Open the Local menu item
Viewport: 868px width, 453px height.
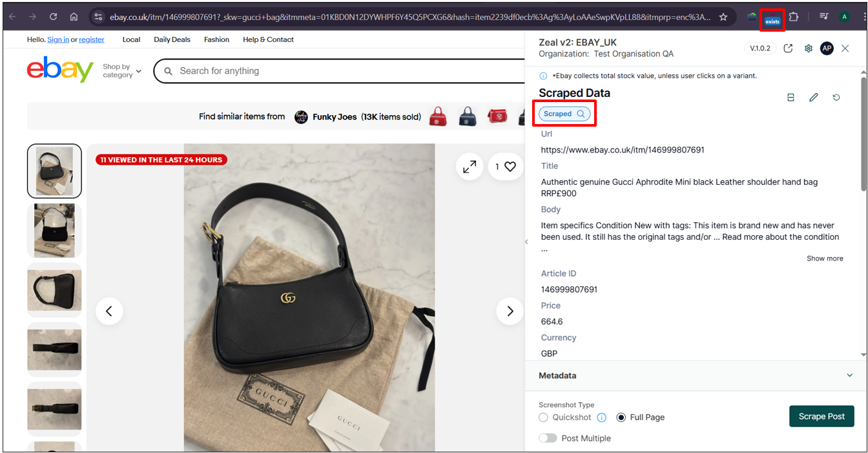131,39
